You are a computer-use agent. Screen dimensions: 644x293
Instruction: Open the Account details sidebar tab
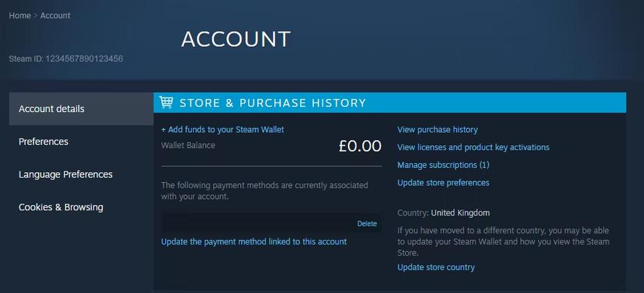click(82, 108)
